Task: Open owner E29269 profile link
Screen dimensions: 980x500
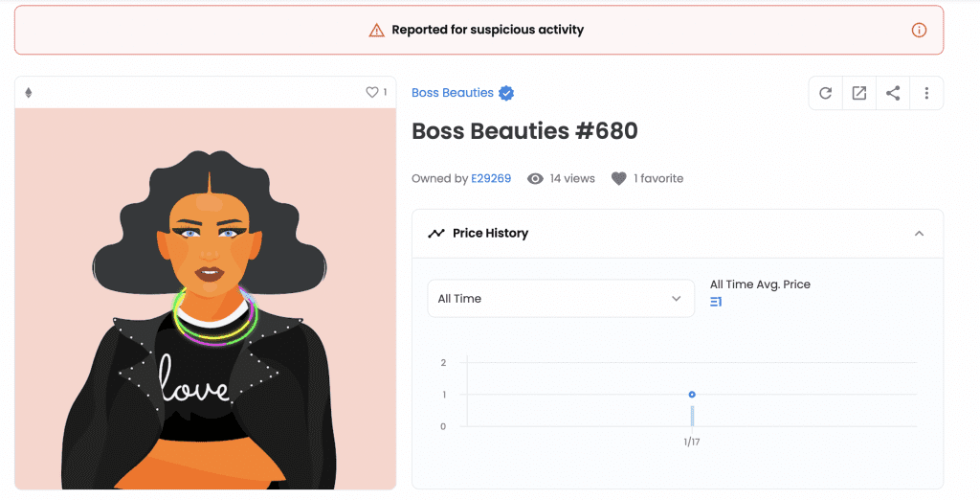Action: pos(491,178)
